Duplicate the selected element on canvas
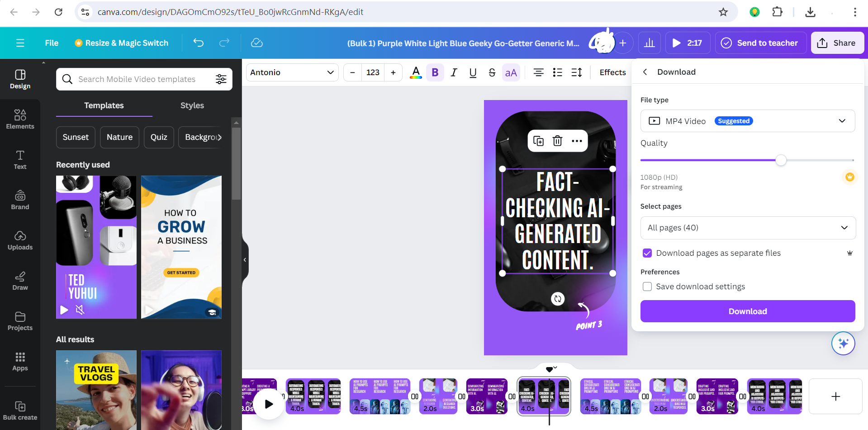The height and width of the screenshot is (430, 868). [x=538, y=141]
